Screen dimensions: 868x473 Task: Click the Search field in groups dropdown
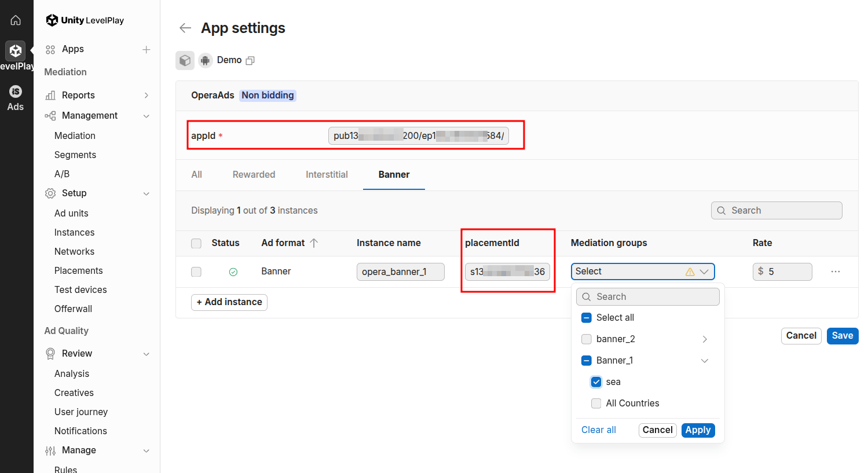pos(648,297)
